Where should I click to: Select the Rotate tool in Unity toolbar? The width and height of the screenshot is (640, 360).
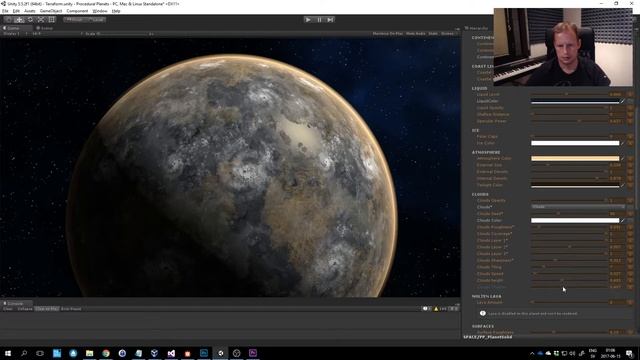click(30, 20)
